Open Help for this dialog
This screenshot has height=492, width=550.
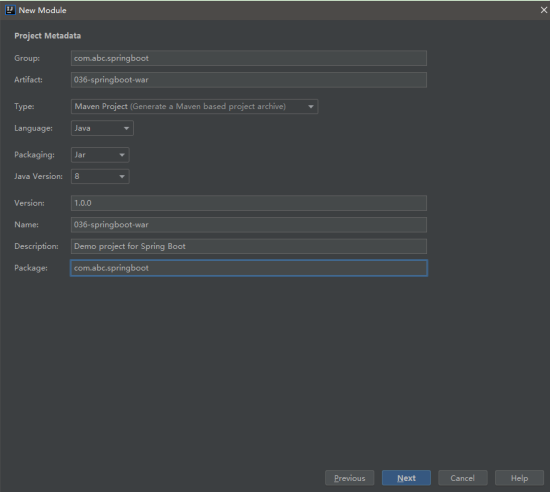pos(519,478)
